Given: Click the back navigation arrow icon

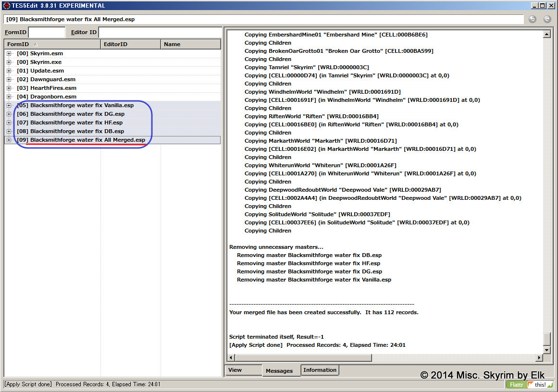Looking at the screenshot, I should [533, 19].
